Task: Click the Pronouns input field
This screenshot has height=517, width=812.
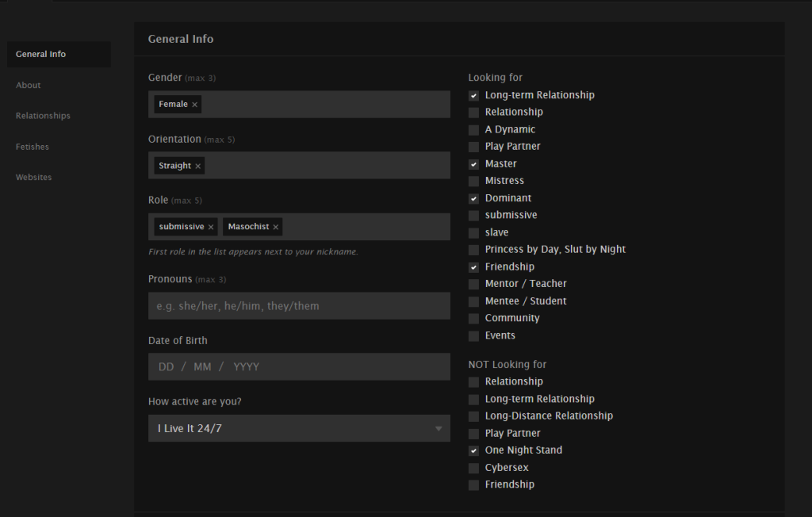Action: click(299, 306)
